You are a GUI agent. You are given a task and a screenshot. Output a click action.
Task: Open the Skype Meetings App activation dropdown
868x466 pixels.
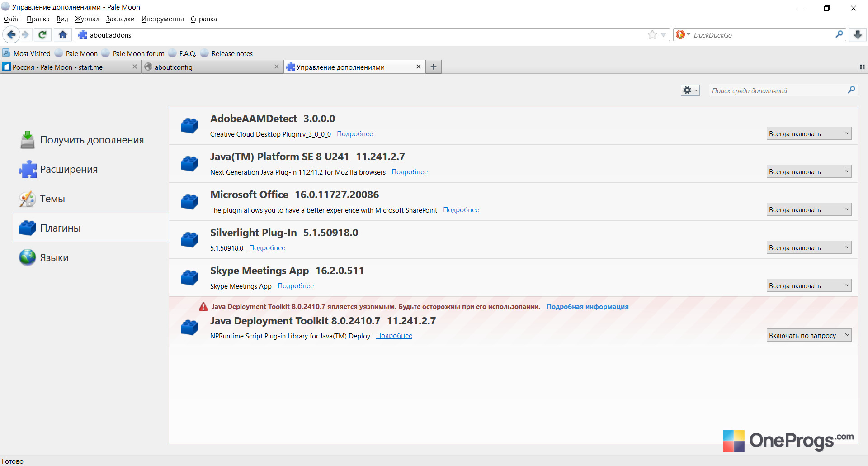(x=809, y=285)
